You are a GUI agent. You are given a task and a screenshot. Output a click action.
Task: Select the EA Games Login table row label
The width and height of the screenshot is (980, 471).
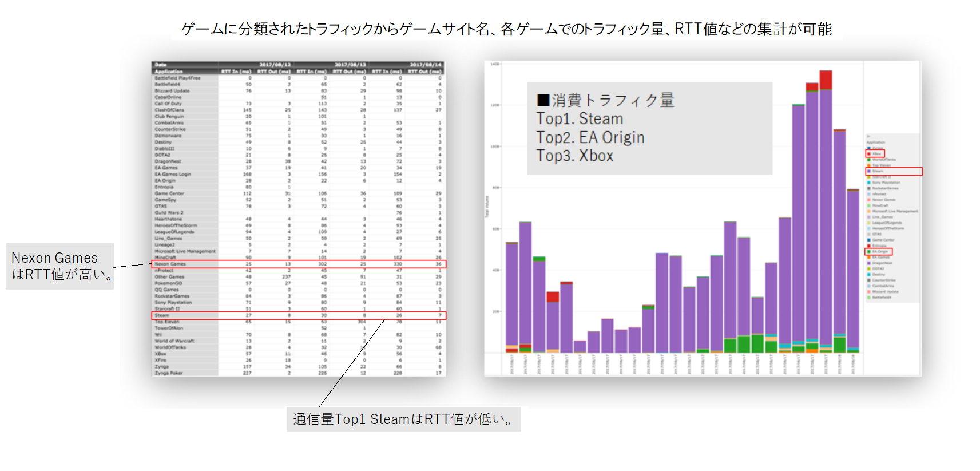coord(173,174)
